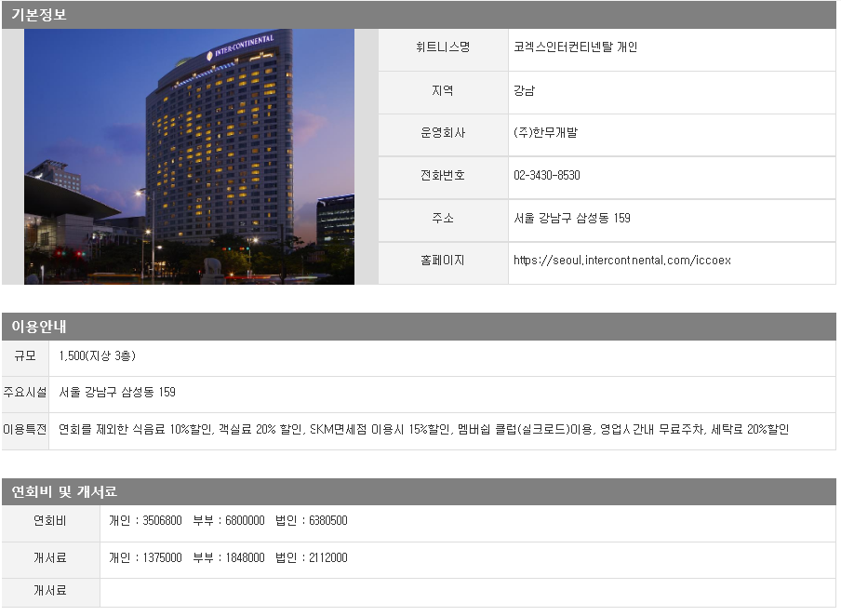Click the 연회비 label cell

pyautogui.click(x=50, y=523)
